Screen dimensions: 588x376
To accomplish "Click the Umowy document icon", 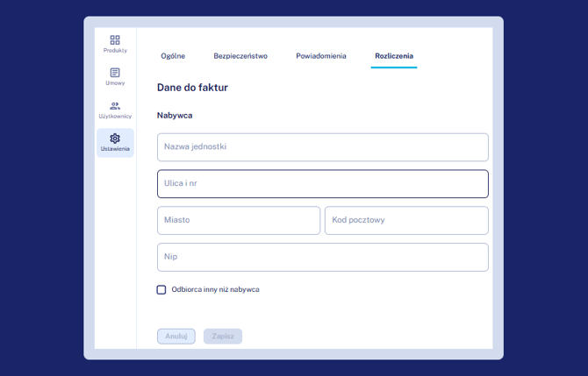I will (x=115, y=73).
